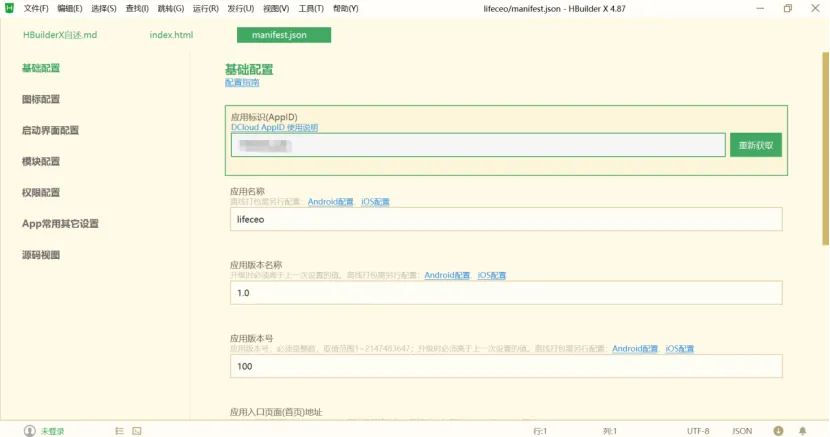Open the user account avatar icon

point(30,431)
